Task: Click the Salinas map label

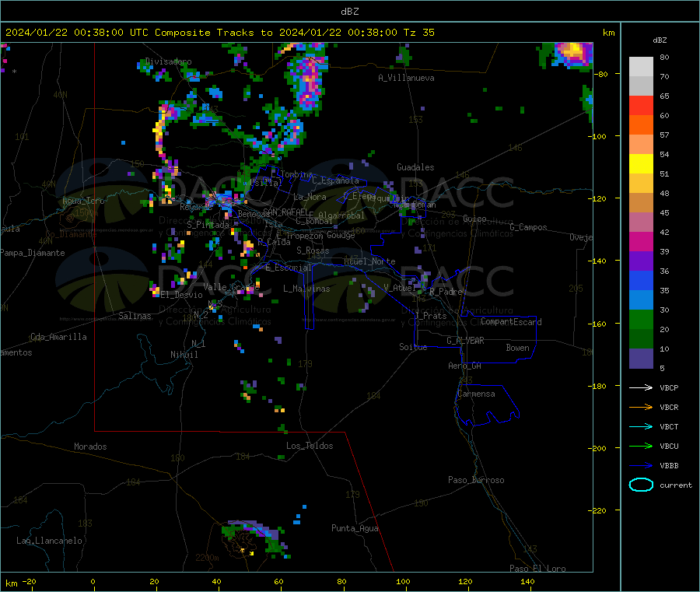Action: click(x=135, y=316)
